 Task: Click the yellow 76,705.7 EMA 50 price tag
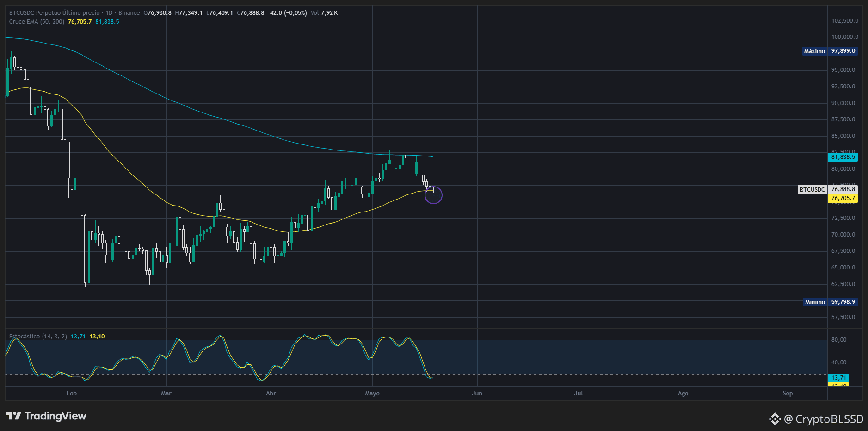click(x=843, y=198)
